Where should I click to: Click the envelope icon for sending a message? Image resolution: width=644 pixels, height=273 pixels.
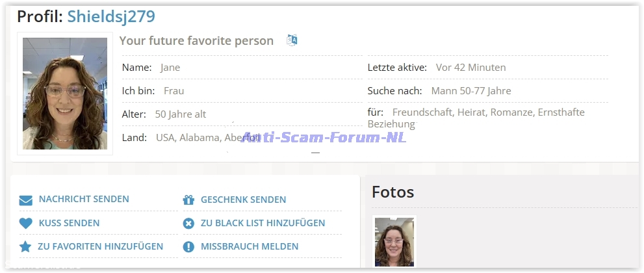click(25, 200)
